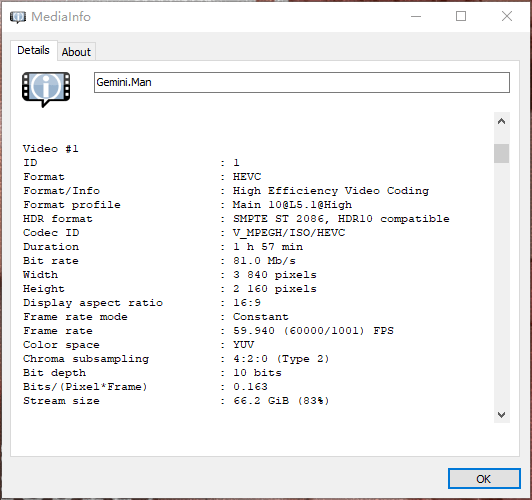Viewport: 532px width, 500px height.
Task: Click the Gemini.Man filename field
Action: (x=302, y=82)
